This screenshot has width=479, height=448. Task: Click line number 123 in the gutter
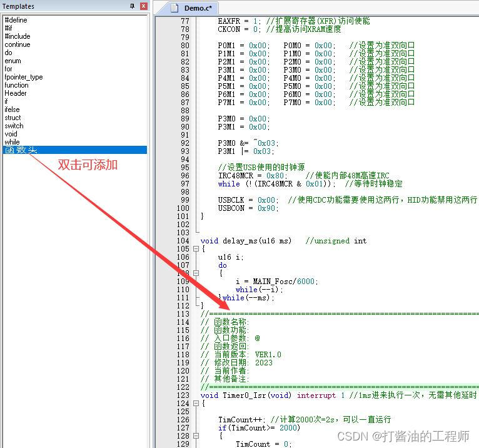[x=183, y=395]
